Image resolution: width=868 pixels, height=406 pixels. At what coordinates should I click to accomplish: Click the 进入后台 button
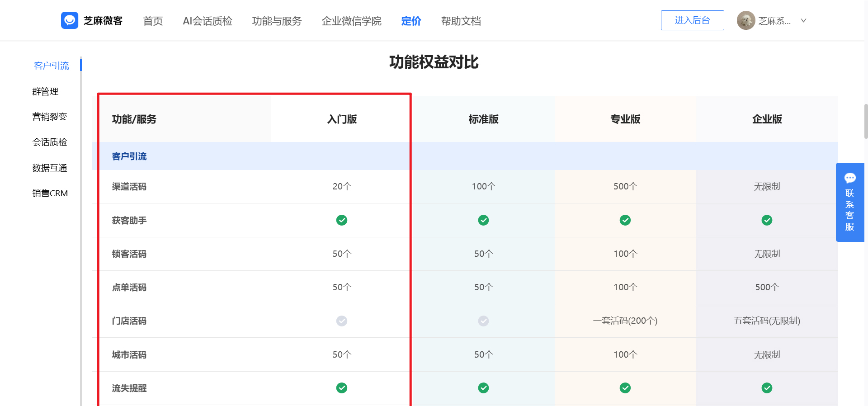[692, 20]
